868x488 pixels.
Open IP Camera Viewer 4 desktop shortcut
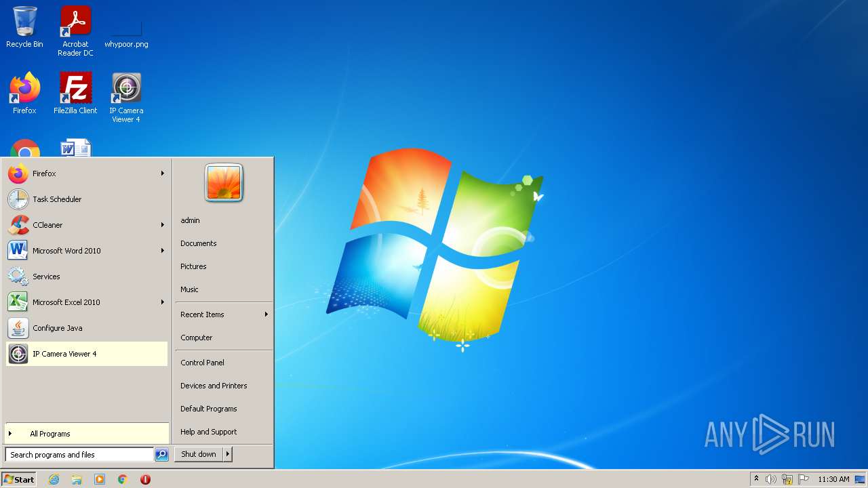point(126,98)
